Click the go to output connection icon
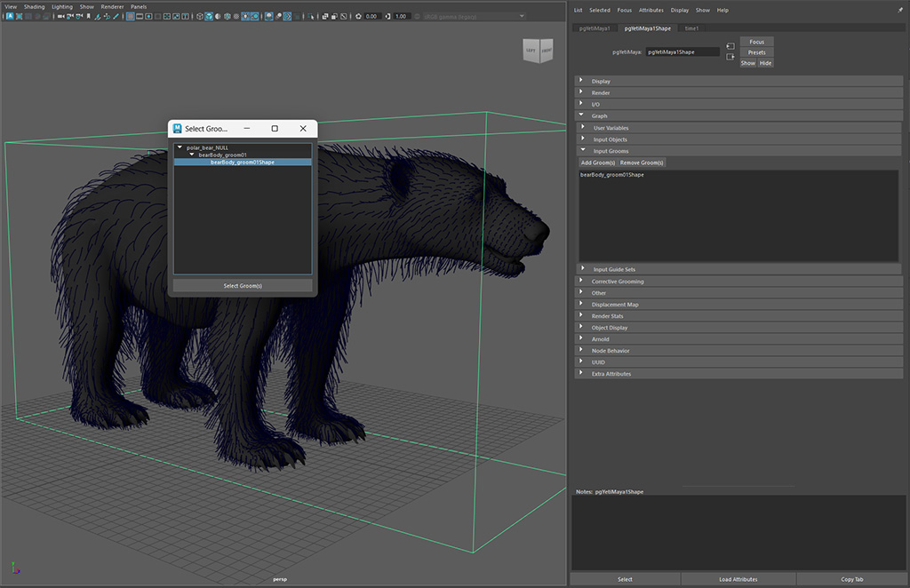910x588 pixels. point(730,57)
